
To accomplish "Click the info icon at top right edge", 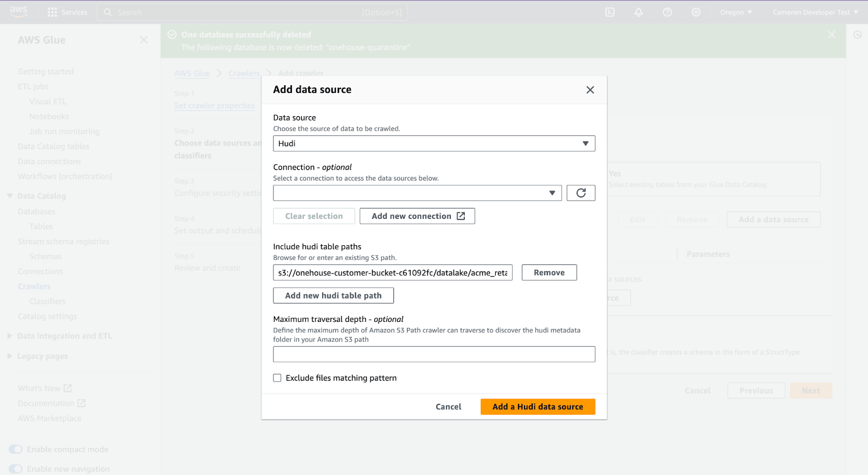I will click(858, 35).
